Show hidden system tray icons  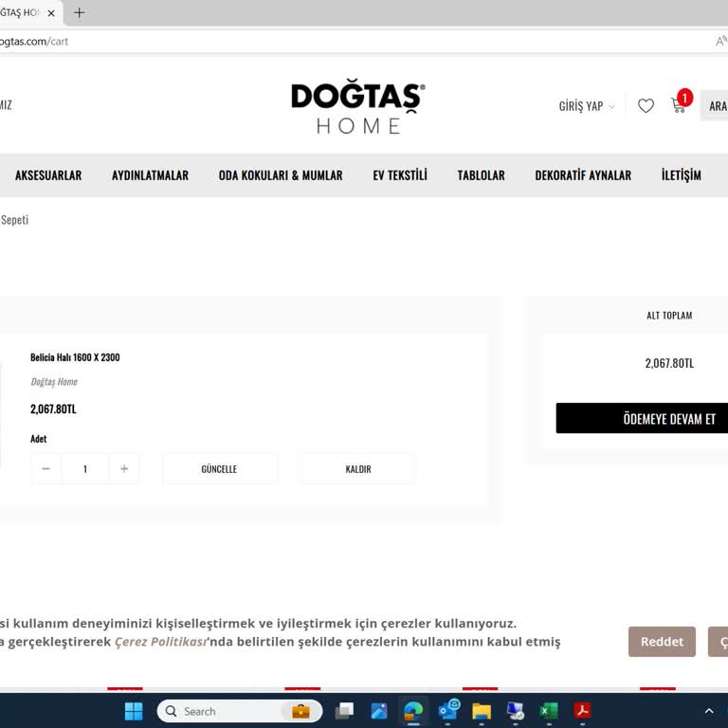(x=709, y=711)
